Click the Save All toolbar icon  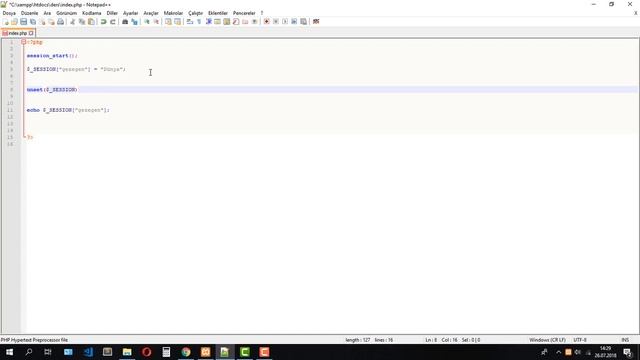tap(33, 22)
